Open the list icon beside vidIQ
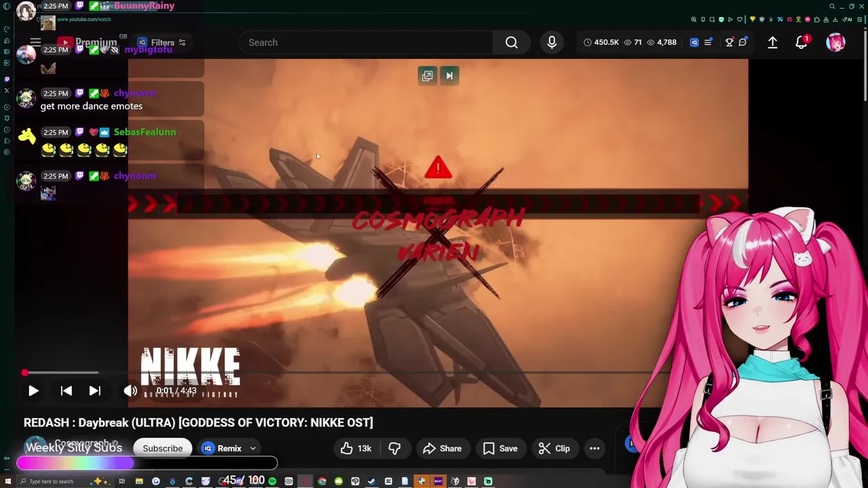This screenshot has height=488, width=868. [708, 43]
